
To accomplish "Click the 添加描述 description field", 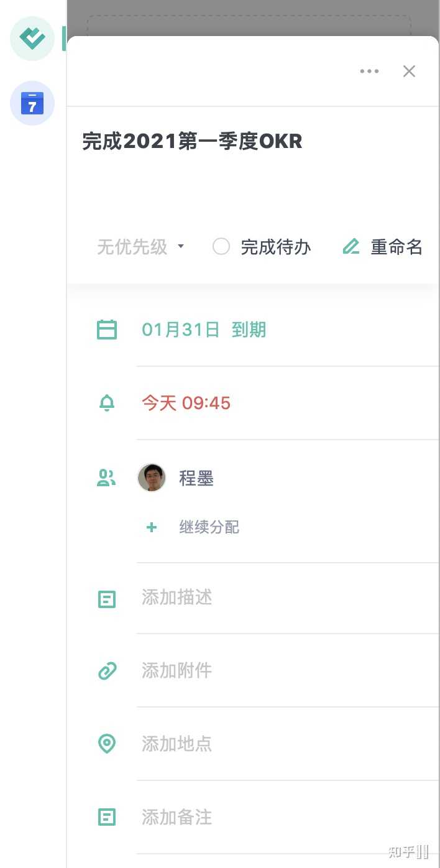I will (x=177, y=598).
